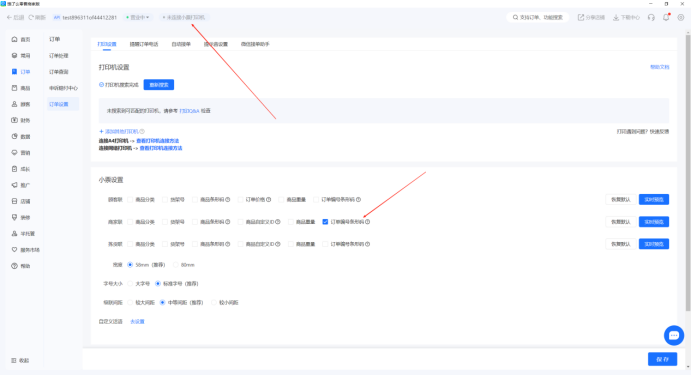Viewport: 692px width, 376px height.
Task: Click 恢复默认 in the 顾客联 row
Action: click(621, 200)
